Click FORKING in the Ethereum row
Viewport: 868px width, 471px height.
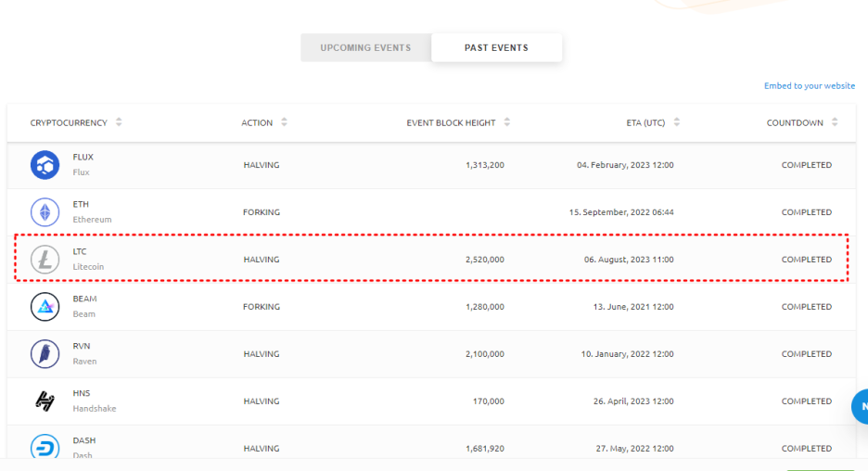pos(262,212)
